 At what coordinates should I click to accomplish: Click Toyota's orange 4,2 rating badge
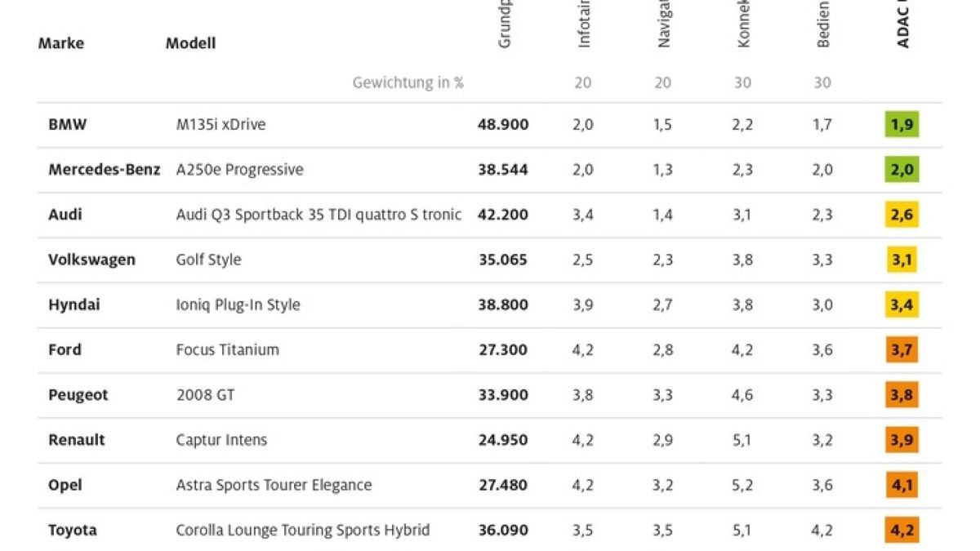[902, 530]
